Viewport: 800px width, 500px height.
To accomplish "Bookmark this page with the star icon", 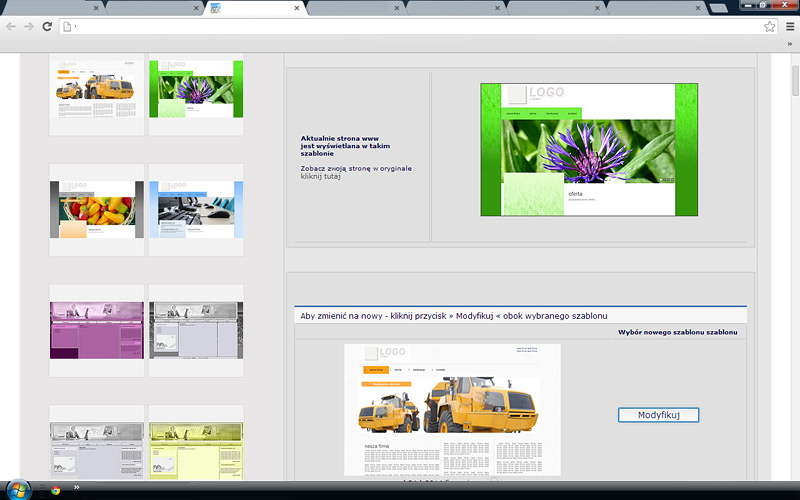I will click(769, 26).
